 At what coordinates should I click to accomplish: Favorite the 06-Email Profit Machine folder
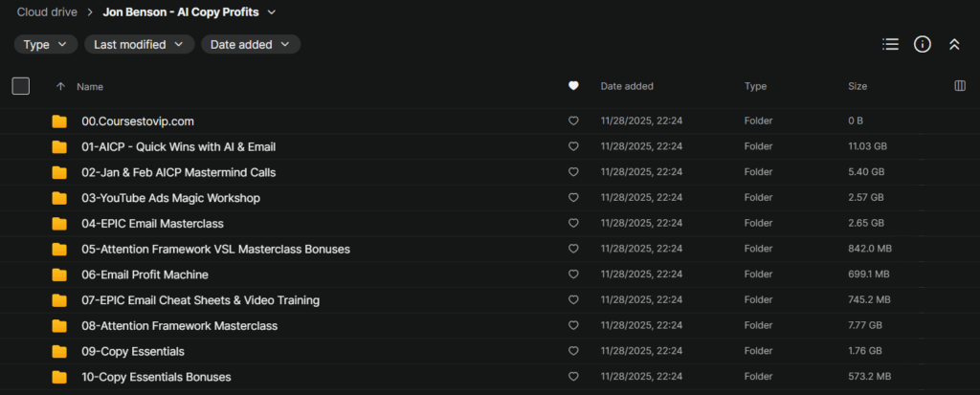(x=573, y=274)
